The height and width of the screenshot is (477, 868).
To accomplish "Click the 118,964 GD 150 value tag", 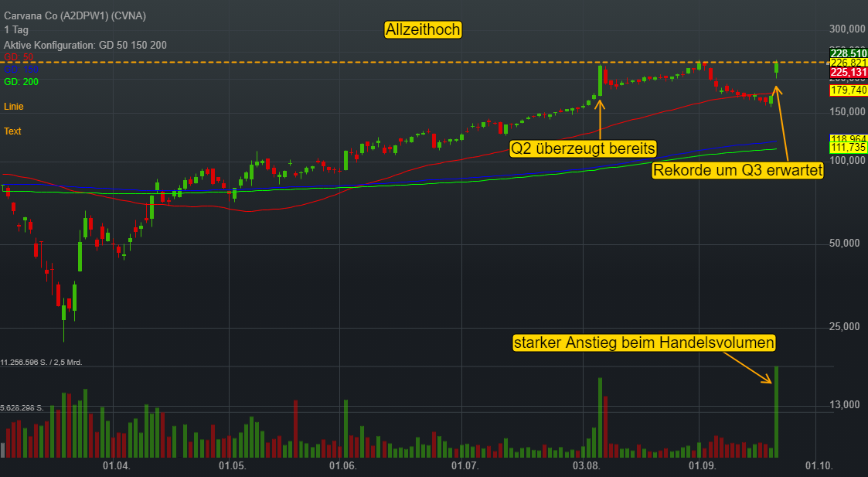I will click(x=848, y=138).
